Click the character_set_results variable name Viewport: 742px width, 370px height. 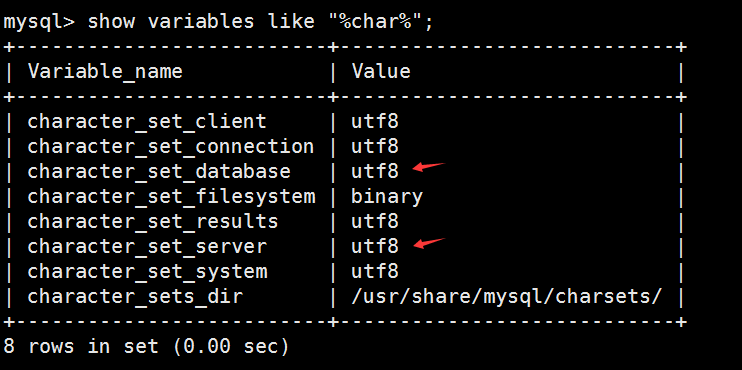click(153, 221)
